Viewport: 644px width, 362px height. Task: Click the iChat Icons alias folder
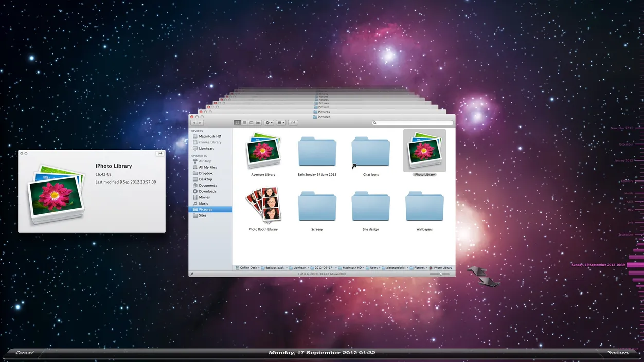pos(370,153)
